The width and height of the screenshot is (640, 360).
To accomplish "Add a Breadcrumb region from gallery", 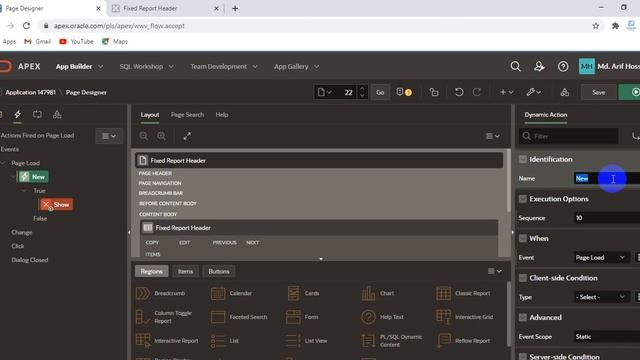I will click(x=161, y=293).
